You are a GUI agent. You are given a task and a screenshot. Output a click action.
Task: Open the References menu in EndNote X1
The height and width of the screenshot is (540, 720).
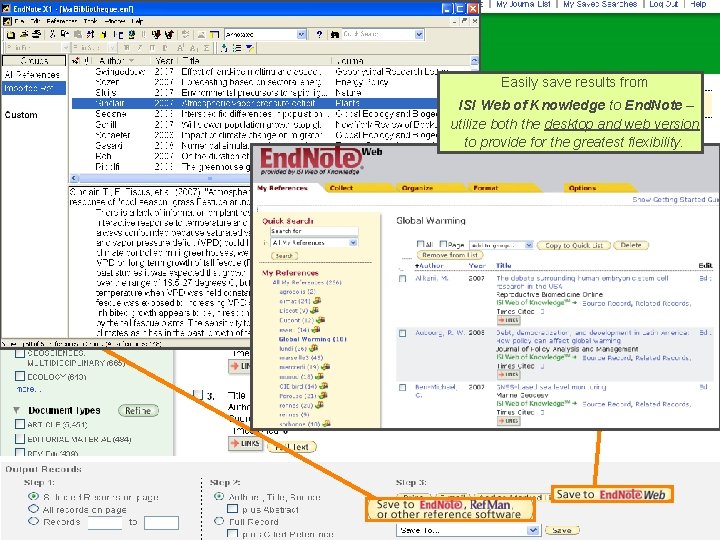tap(62, 21)
